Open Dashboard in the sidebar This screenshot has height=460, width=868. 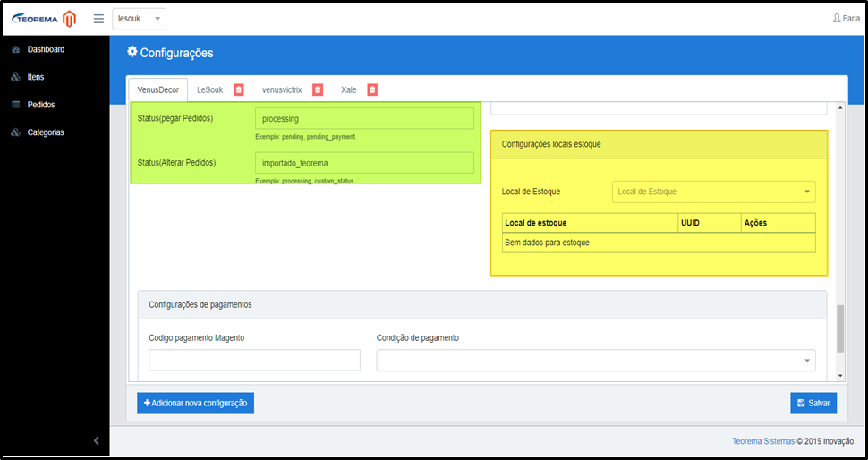click(x=46, y=49)
